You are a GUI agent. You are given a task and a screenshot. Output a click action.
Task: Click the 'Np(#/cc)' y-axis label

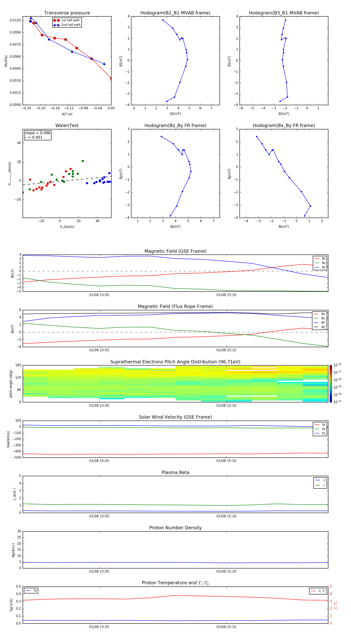[x=13, y=550]
